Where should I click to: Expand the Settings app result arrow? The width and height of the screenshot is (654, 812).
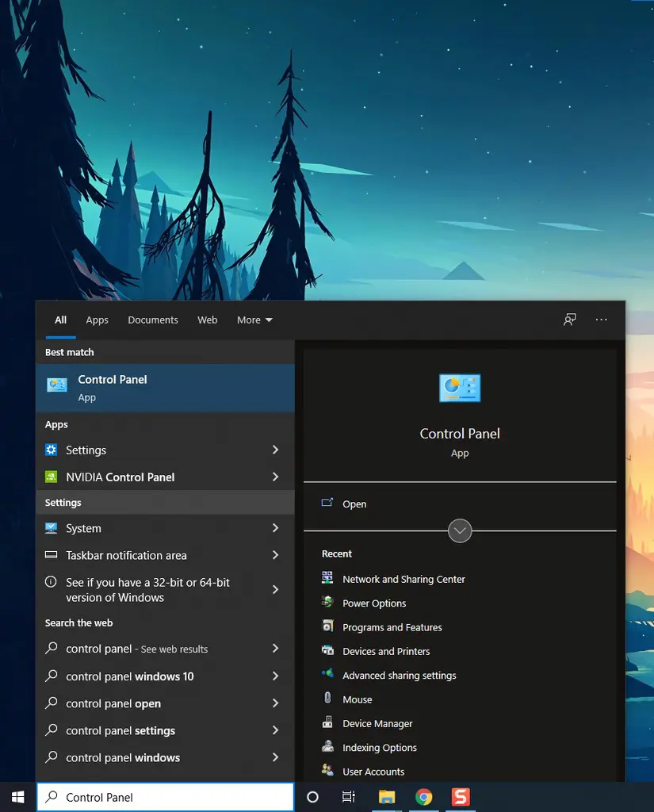[276, 450]
